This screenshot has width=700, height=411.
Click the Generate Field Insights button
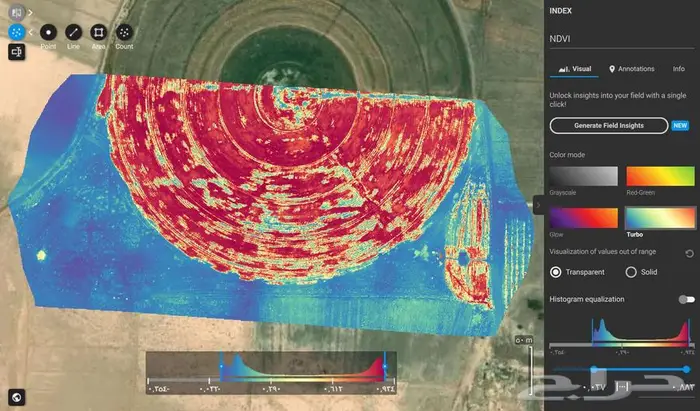coord(609,126)
